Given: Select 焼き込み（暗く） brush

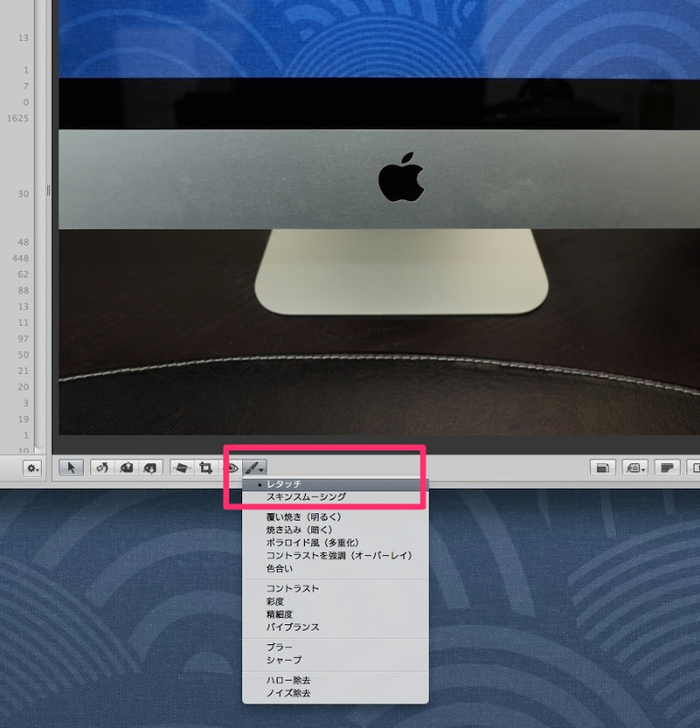Looking at the screenshot, I should [x=335, y=530].
